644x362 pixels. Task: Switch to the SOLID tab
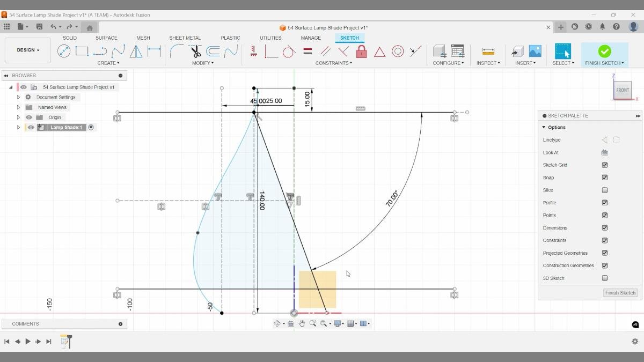coord(69,38)
